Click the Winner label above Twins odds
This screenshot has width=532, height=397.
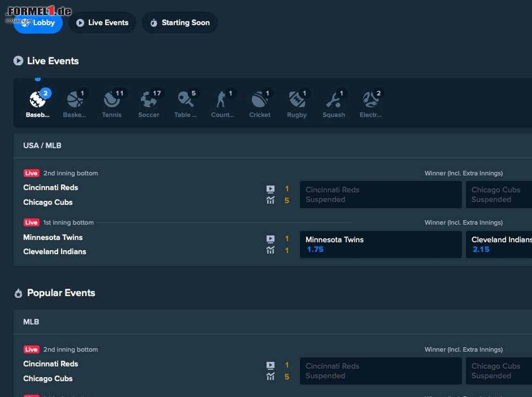(x=463, y=223)
